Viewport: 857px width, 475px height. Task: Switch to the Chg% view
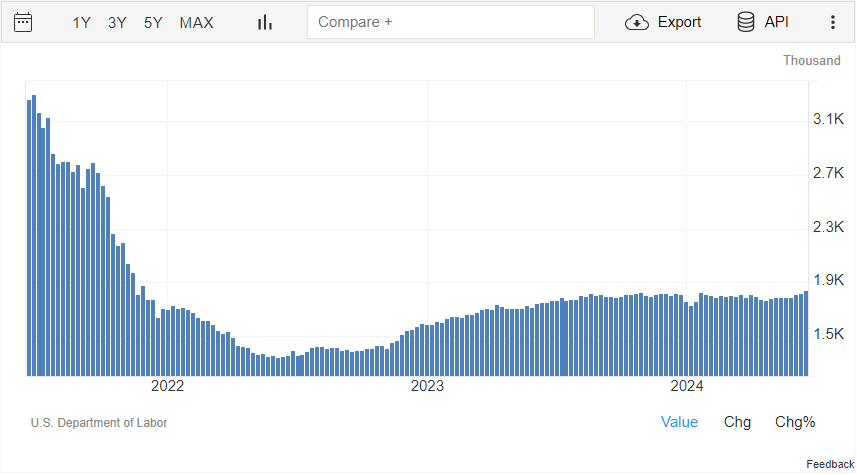(x=795, y=422)
